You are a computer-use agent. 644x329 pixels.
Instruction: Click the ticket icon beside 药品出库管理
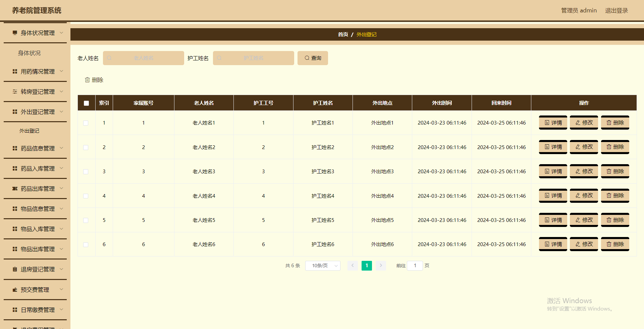[15, 188]
